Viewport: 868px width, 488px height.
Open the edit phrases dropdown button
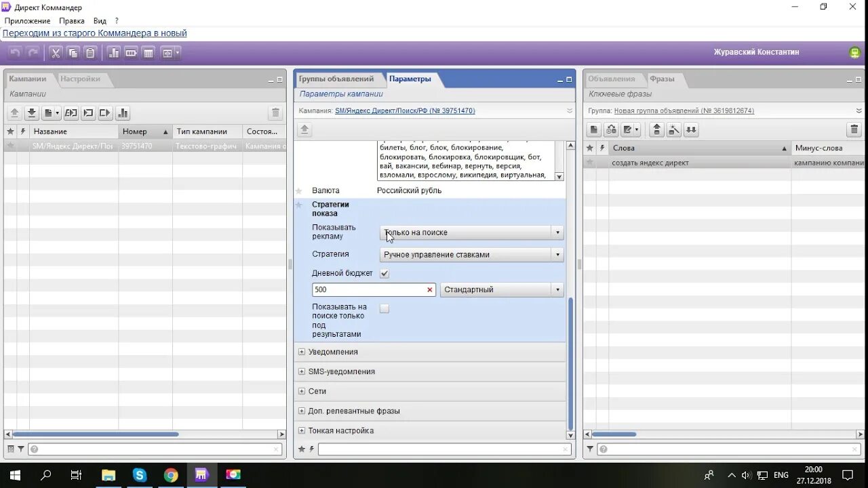(631, 129)
